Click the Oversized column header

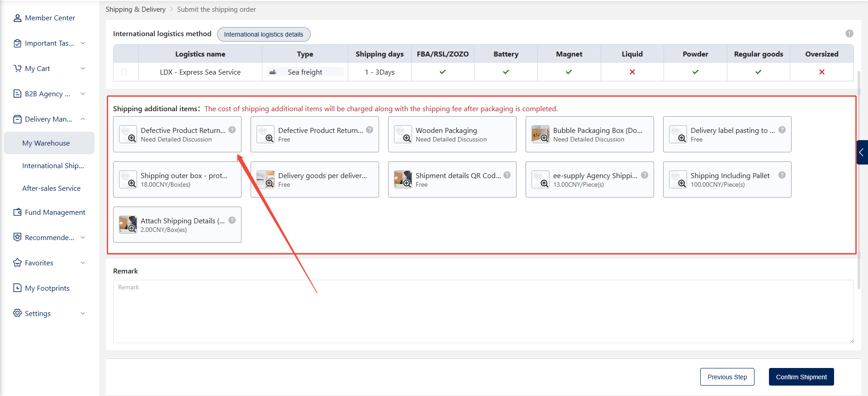[x=822, y=54]
